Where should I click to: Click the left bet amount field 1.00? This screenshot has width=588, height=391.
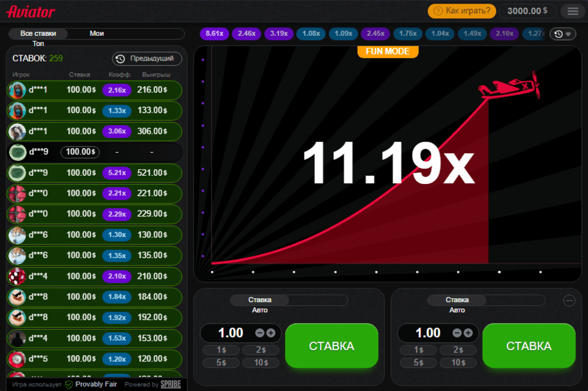click(230, 333)
